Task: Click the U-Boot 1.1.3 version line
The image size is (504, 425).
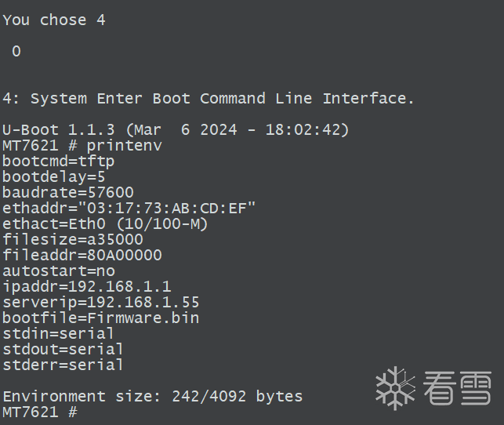Action: [176, 130]
